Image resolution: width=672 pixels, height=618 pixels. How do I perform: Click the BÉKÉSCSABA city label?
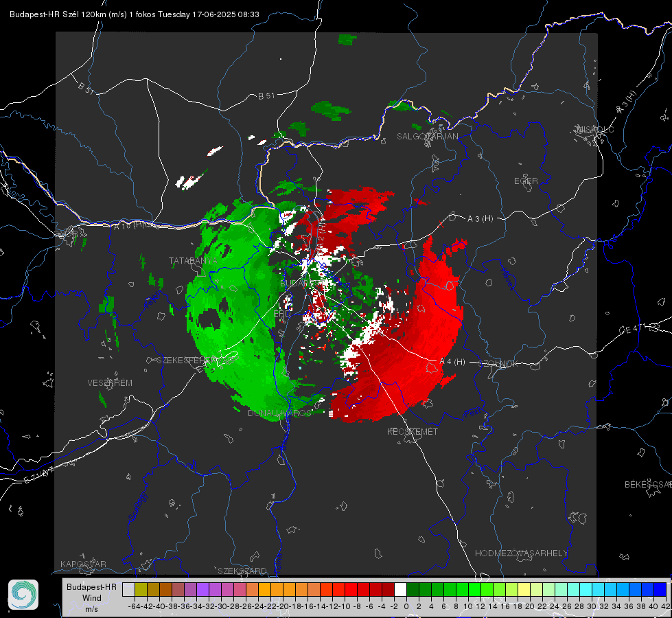pos(648,484)
